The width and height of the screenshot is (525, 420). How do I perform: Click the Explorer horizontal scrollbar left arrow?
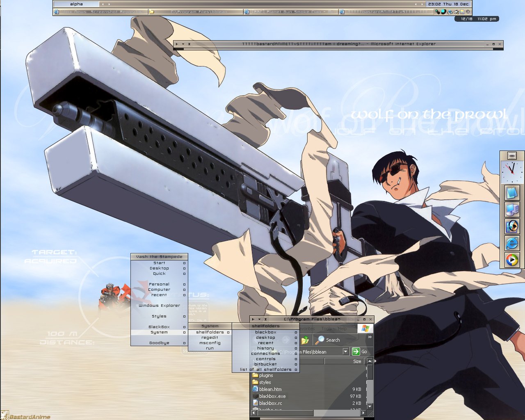click(x=253, y=413)
